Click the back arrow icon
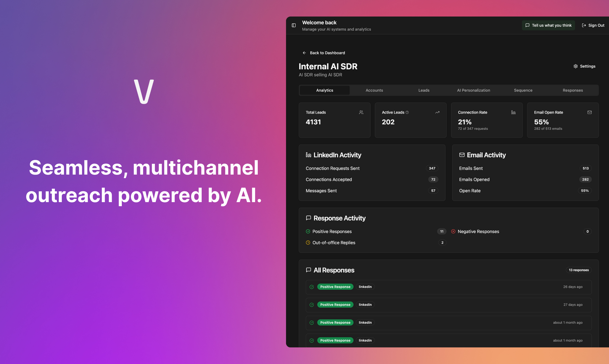Viewport: 609px width, 364px height. [x=304, y=53]
